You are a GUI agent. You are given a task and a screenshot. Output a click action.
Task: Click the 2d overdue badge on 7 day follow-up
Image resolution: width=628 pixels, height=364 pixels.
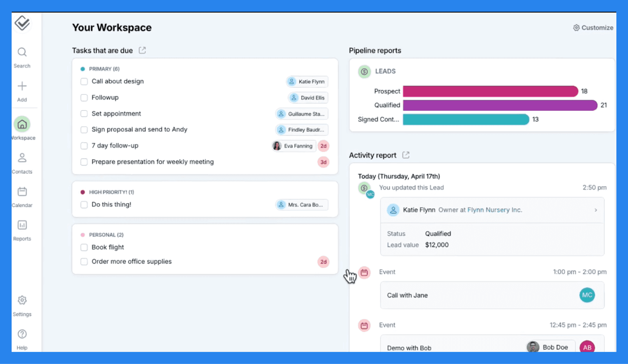pos(323,146)
